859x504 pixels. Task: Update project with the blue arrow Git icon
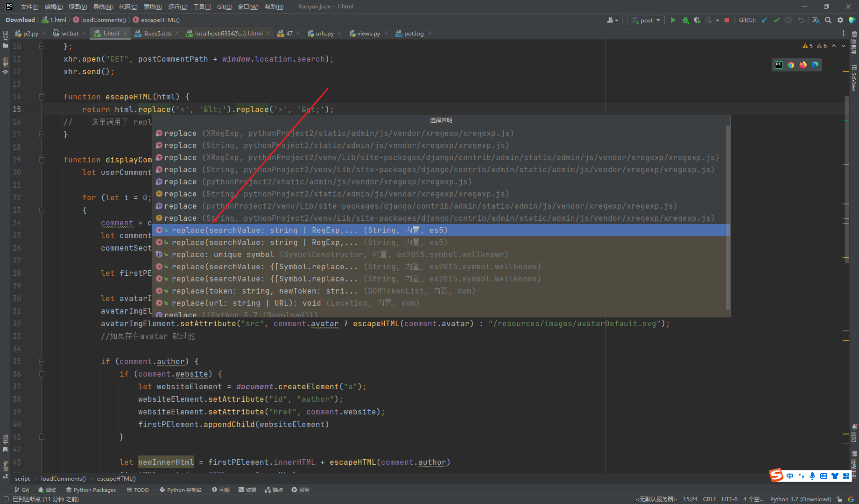pyautogui.click(x=764, y=20)
